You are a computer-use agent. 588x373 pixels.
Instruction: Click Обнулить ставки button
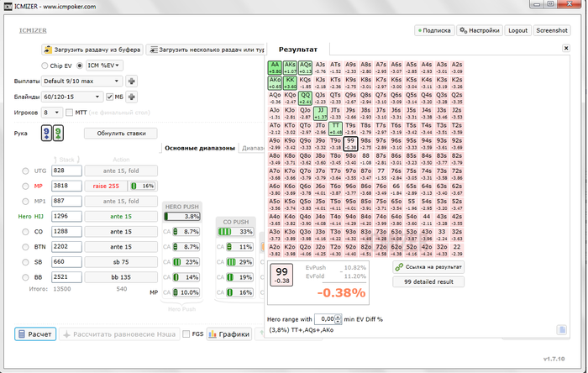pos(121,133)
